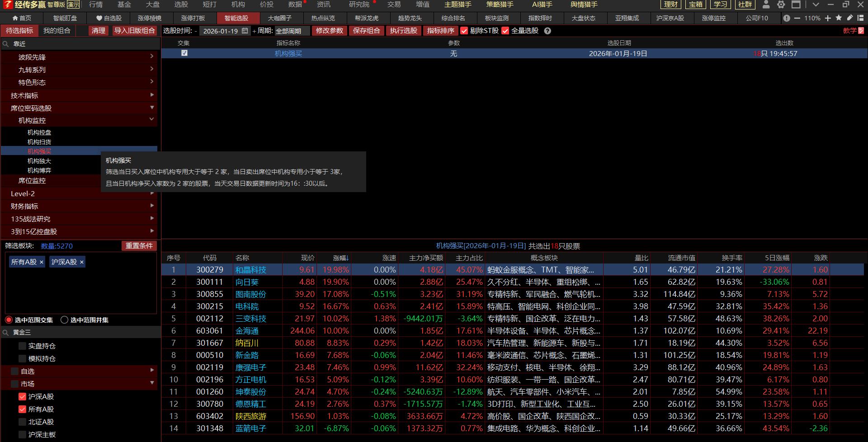
Task: Click the title bar downward chevron icon
Action: tap(816, 5)
